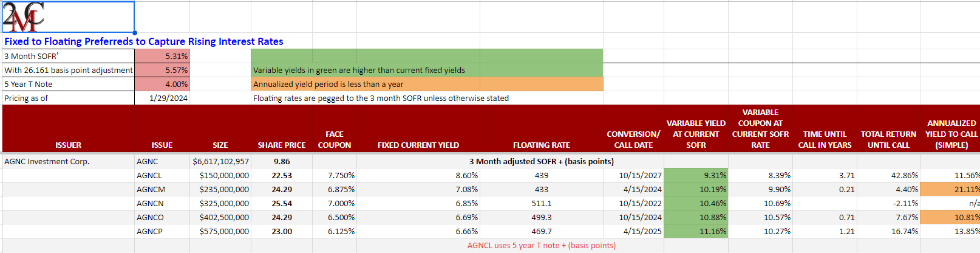
Task: Select the AGNCM ticker cell
Action: pos(162,189)
